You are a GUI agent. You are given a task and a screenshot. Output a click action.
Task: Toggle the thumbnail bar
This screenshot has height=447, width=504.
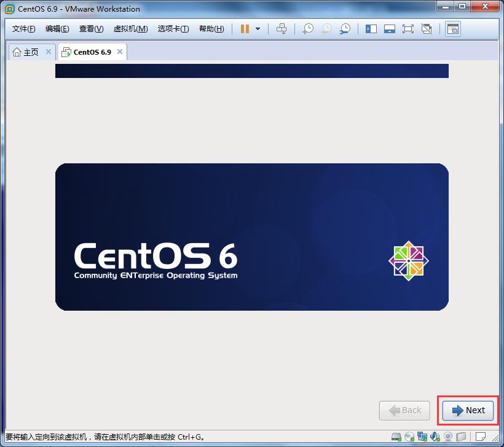[390, 29]
